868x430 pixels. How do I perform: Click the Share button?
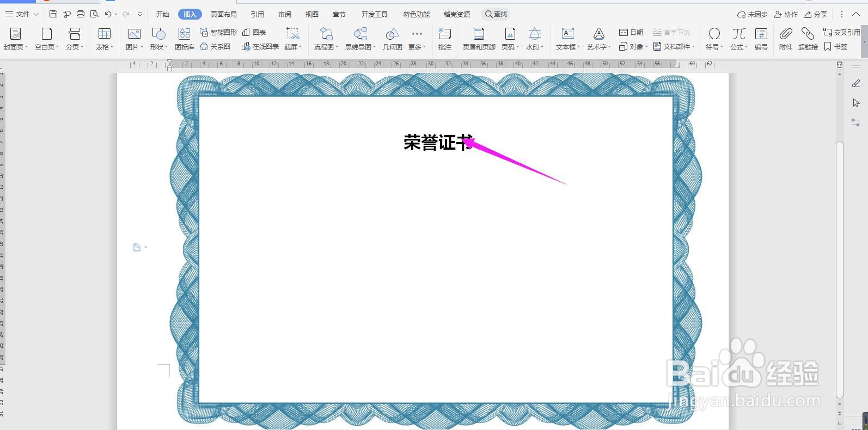pyautogui.click(x=816, y=14)
